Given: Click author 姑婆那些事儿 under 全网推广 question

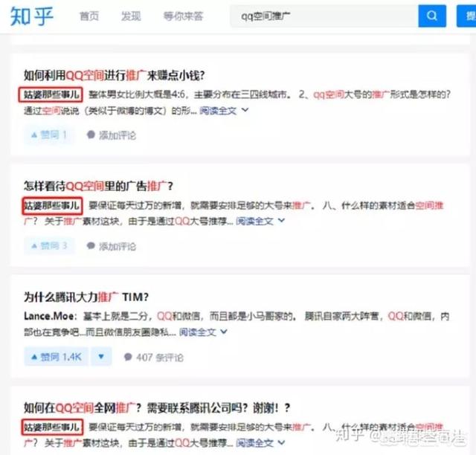Looking at the screenshot, I should point(51,427).
